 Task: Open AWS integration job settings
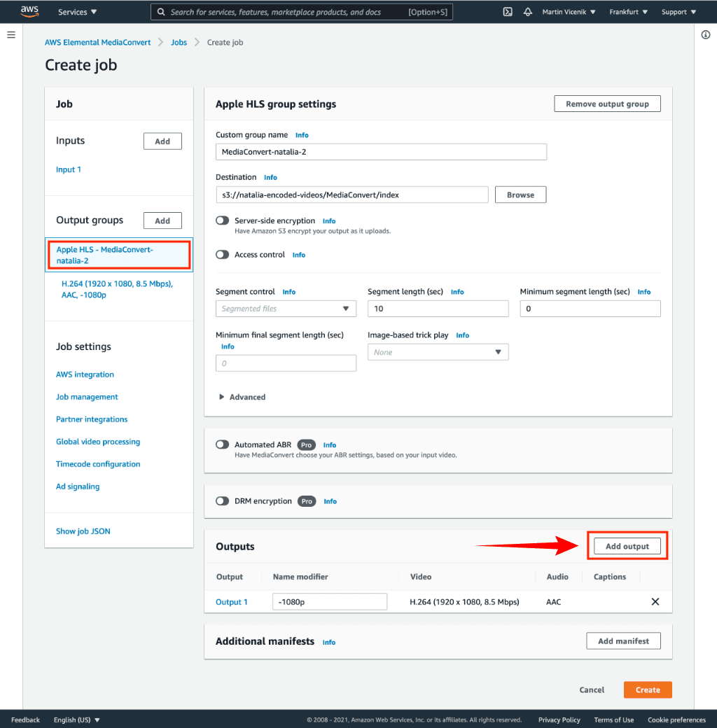(x=85, y=374)
